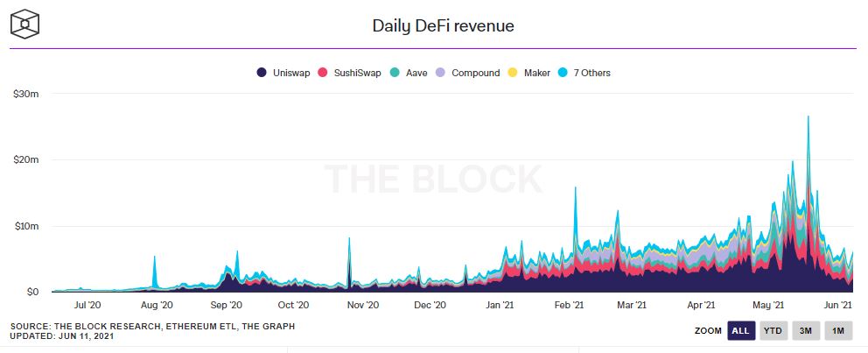Click the Jan '21 x-axis label
This screenshot has height=353, width=868.
499,306
